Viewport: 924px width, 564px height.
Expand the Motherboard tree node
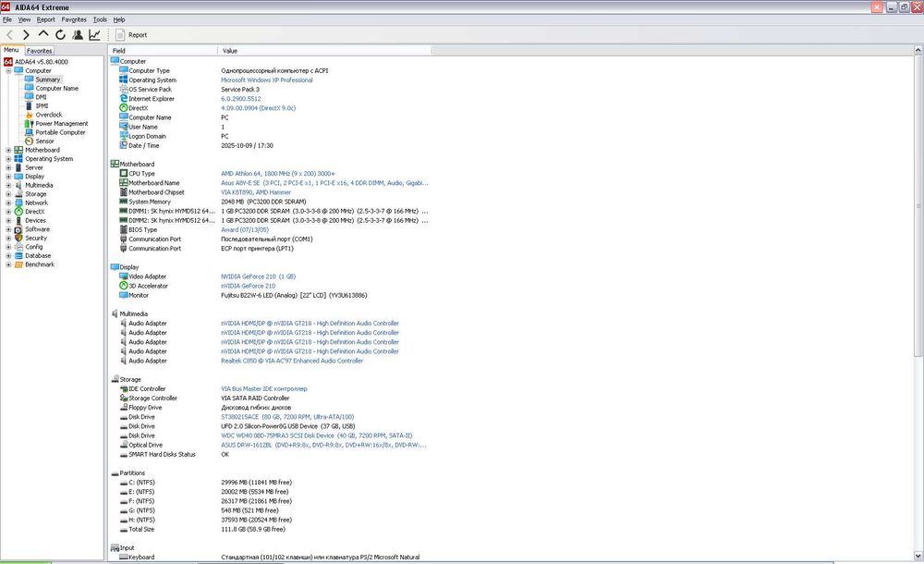(9, 150)
